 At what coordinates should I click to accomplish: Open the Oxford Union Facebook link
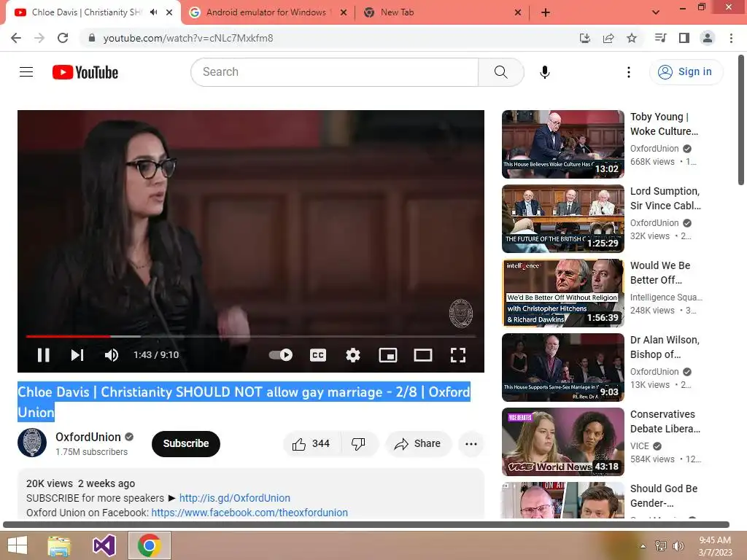point(249,513)
